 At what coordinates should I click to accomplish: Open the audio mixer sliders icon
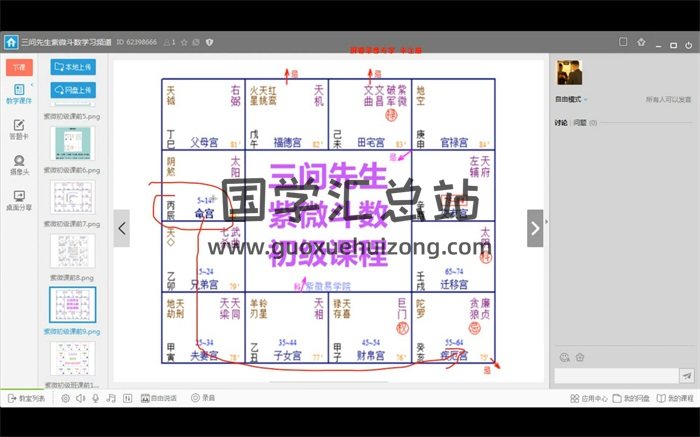[x=128, y=398]
